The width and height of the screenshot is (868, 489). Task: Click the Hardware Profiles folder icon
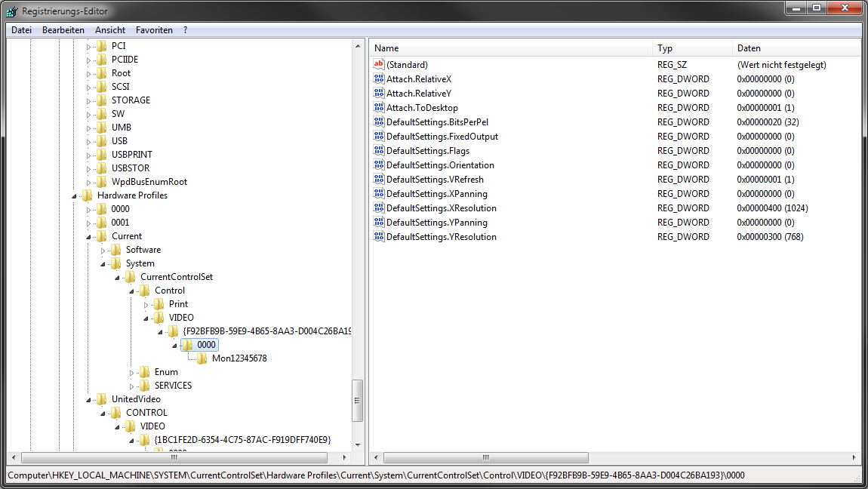88,195
